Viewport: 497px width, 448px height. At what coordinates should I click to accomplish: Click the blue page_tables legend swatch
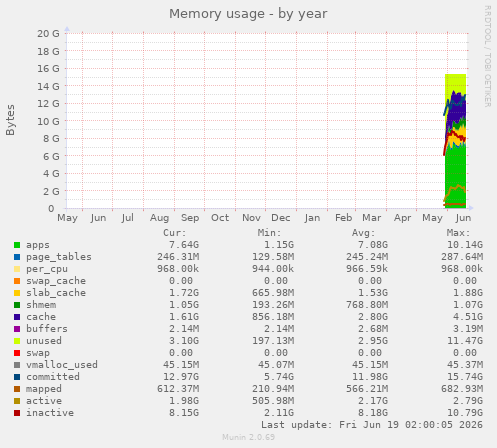tap(17, 257)
